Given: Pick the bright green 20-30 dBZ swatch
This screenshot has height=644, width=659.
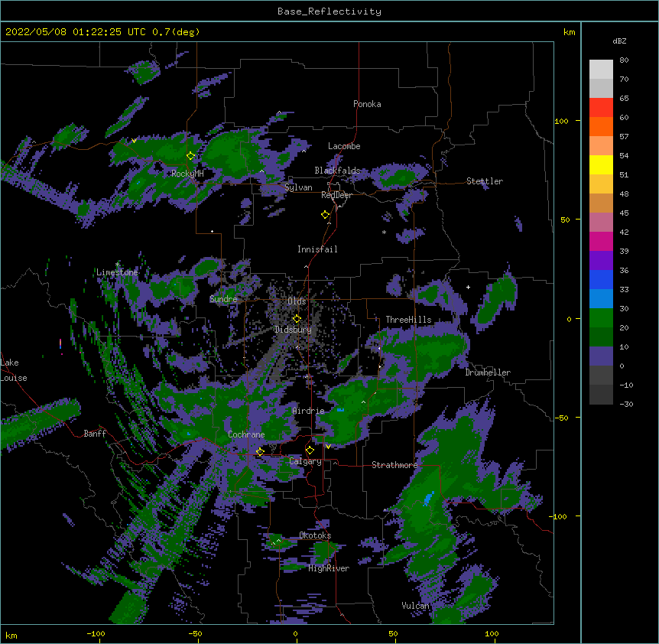Looking at the screenshot, I should tap(601, 318).
